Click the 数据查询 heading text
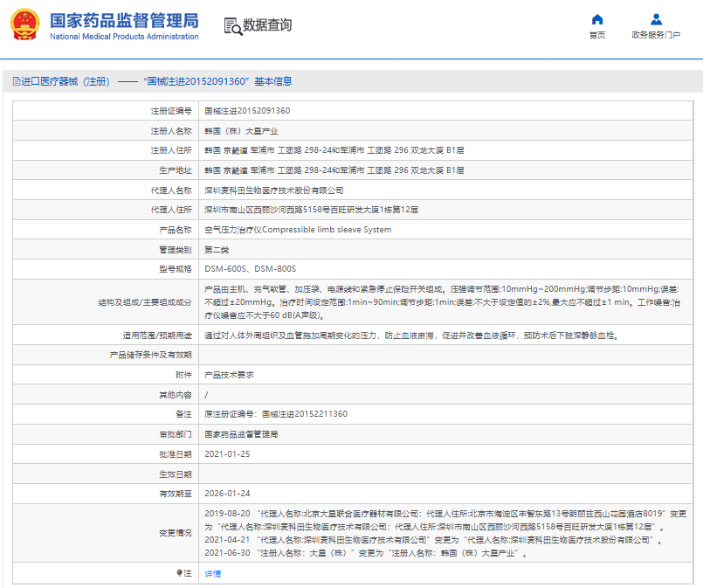This screenshot has width=703, height=588. [x=267, y=25]
